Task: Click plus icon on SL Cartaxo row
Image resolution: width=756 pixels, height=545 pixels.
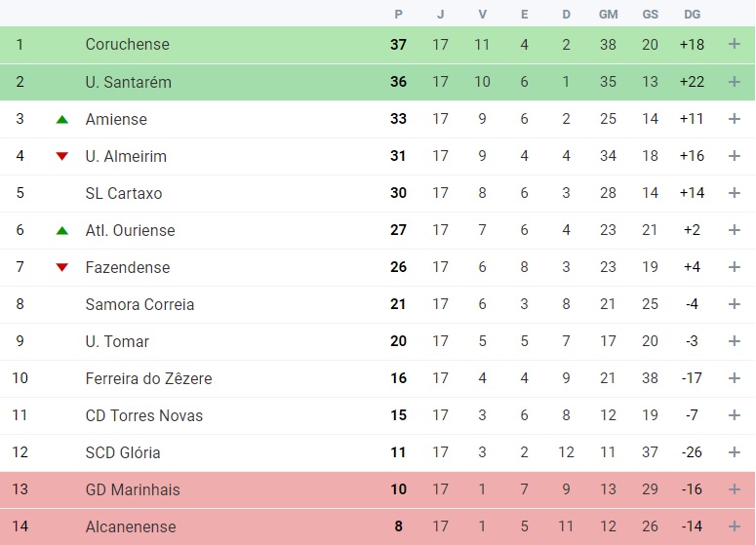Action: [734, 193]
